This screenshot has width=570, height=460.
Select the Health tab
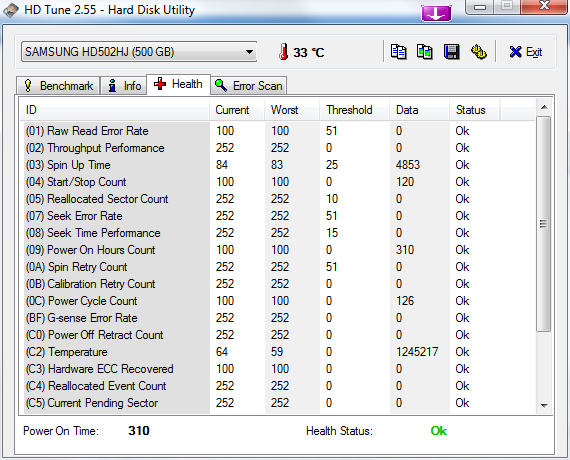click(178, 84)
